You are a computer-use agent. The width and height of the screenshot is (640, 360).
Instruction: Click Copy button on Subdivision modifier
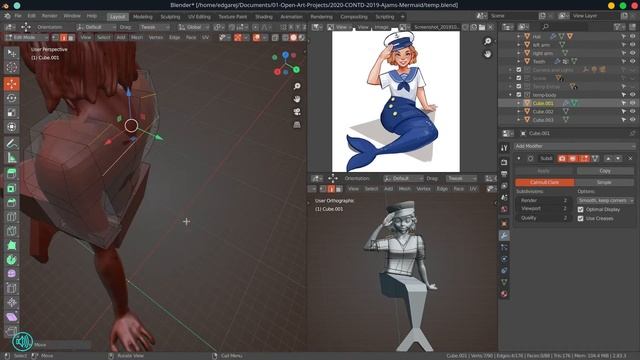[605, 171]
